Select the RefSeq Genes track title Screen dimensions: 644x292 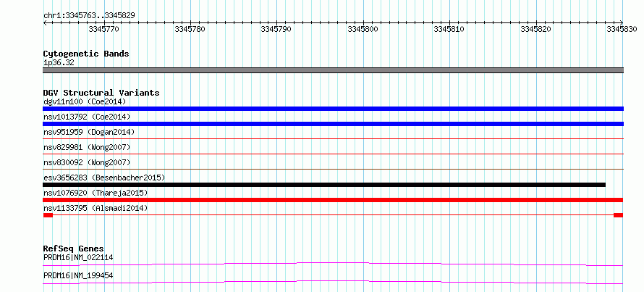click(74, 249)
